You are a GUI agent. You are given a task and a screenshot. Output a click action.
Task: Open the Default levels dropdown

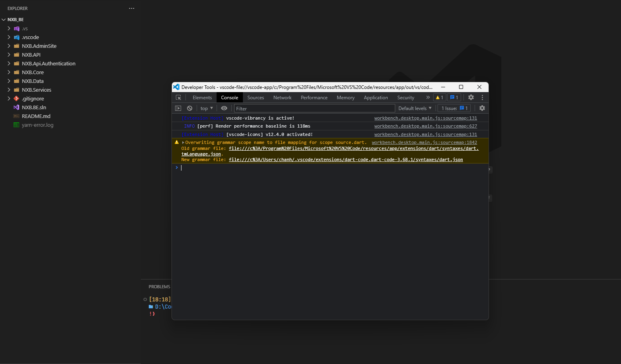point(414,108)
